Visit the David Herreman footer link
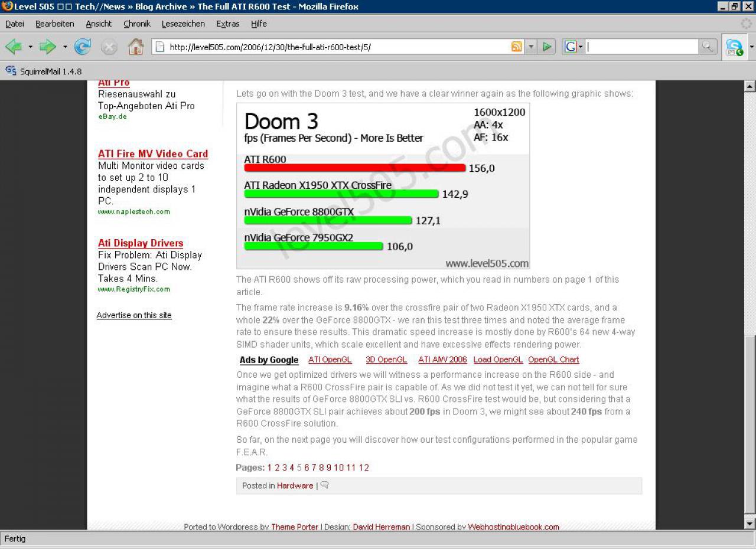Viewport: 756px width, 549px height. [382, 527]
